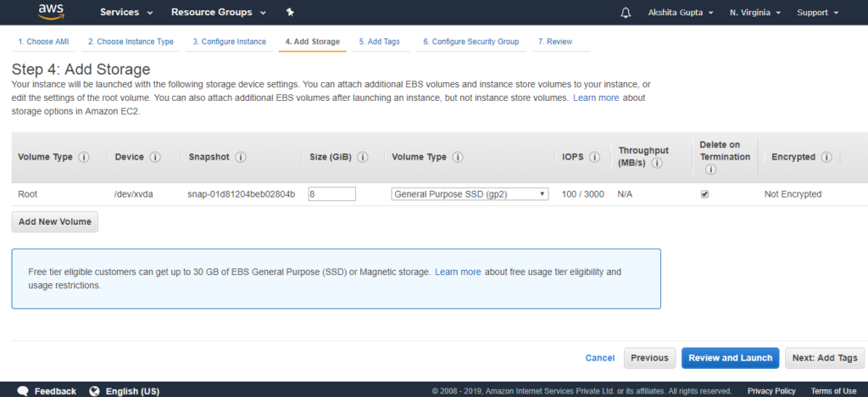
Task: Open the General Purpose SSD volume type dropdown
Action: (x=470, y=194)
